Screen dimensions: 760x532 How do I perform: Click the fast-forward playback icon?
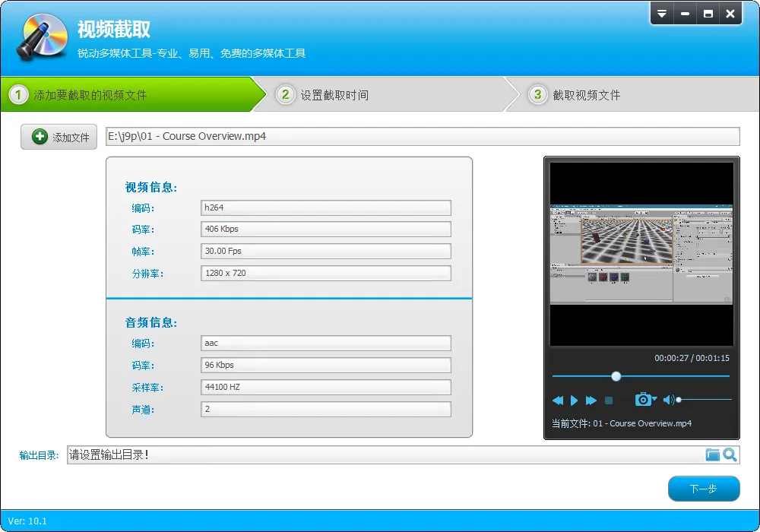tap(591, 401)
